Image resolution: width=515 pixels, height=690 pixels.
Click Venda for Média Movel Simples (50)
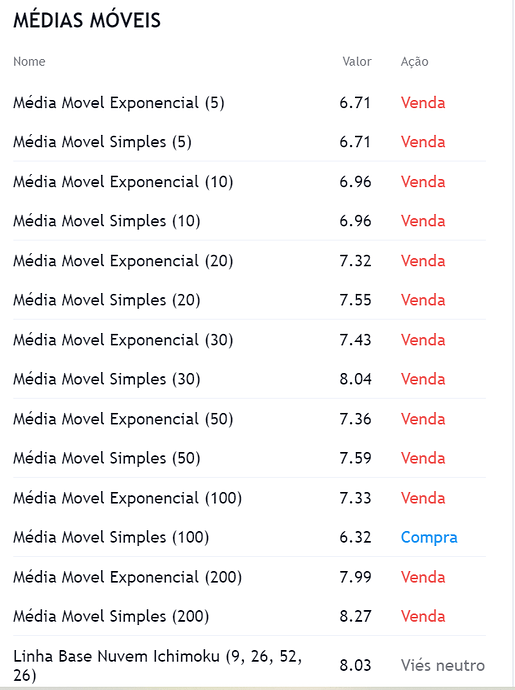tap(423, 459)
